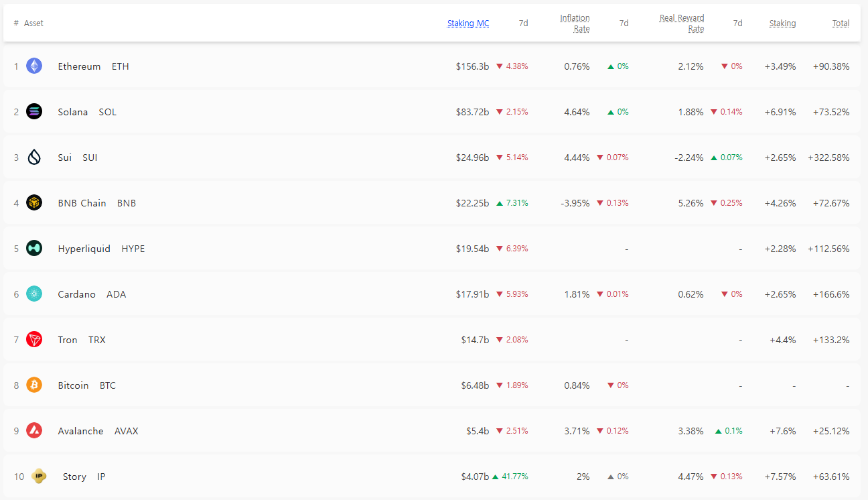Click Tron staking value +4.4%
The height and width of the screenshot is (500, 868).
[783, 340]
